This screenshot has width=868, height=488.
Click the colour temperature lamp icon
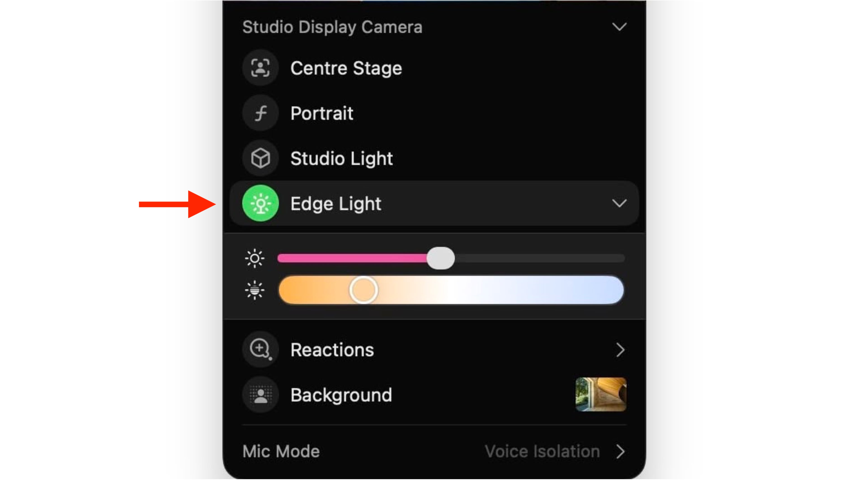[255, 290]
